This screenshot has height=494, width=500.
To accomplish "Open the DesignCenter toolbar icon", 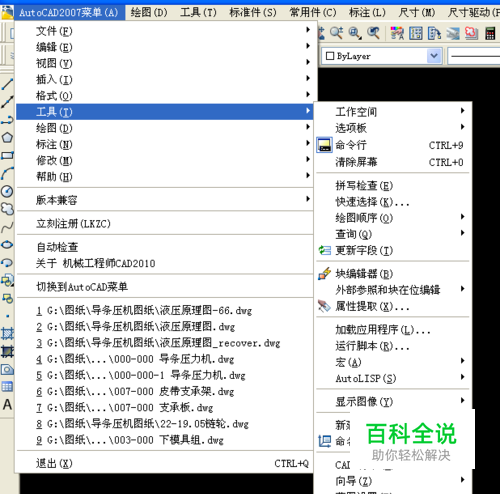I will coord(416,33).
